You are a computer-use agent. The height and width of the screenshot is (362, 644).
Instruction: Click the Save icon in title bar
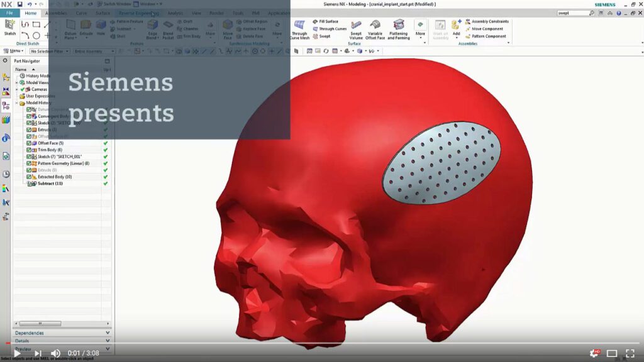point(19,4)
